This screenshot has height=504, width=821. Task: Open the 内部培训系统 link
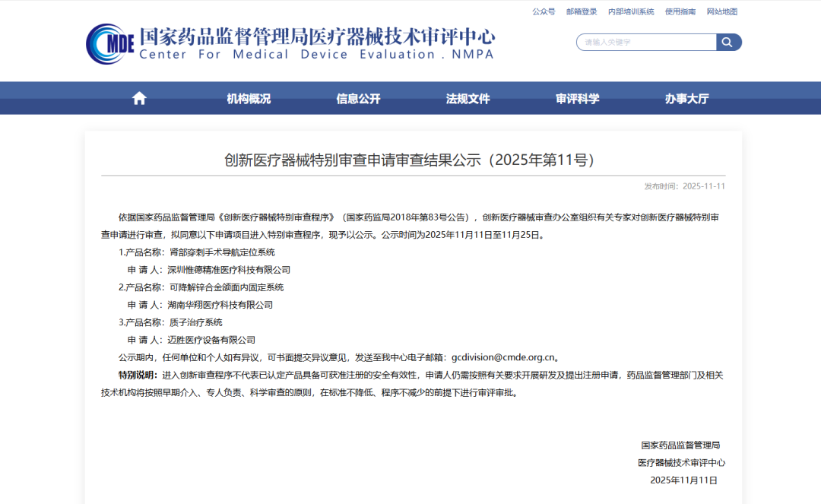click(631, 11)
